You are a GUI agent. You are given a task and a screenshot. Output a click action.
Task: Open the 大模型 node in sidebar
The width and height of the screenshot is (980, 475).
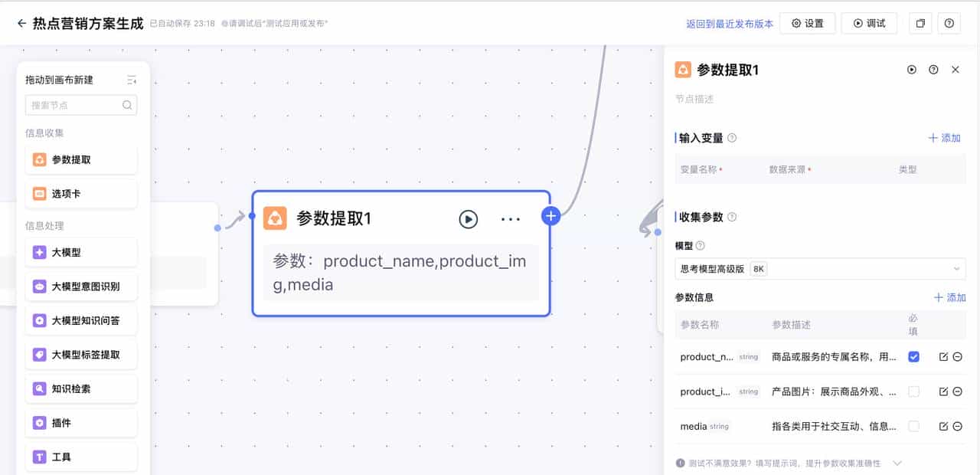(x=80, y=252)
